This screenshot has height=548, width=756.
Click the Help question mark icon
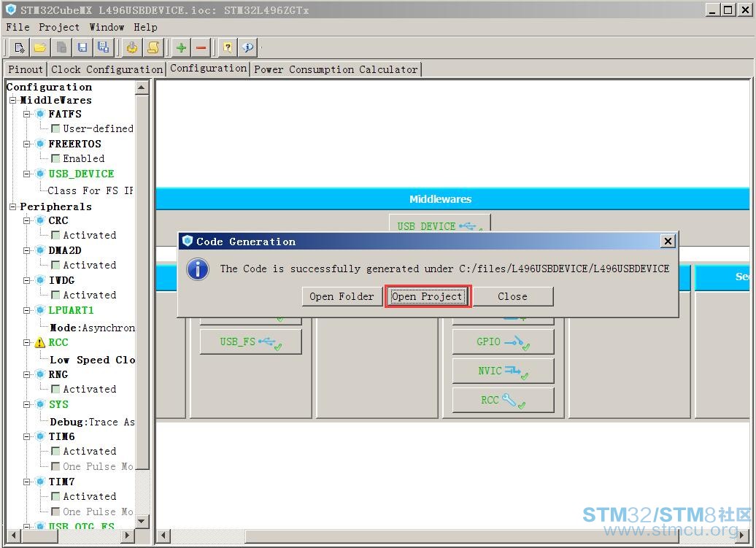pos(228,47)
